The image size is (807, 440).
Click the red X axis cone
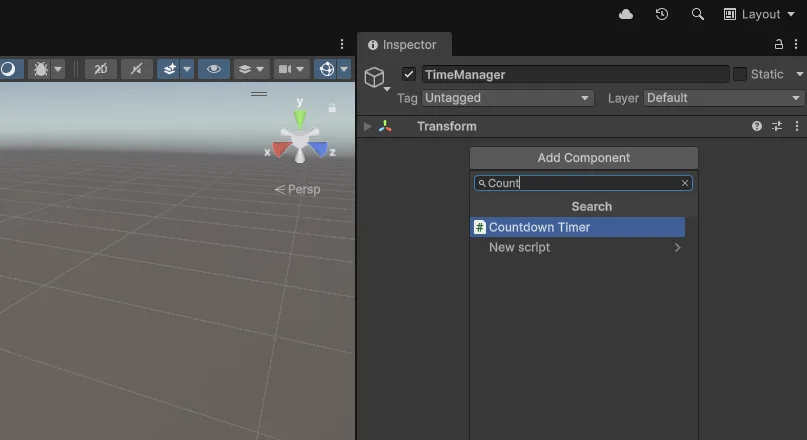point(281,149)
